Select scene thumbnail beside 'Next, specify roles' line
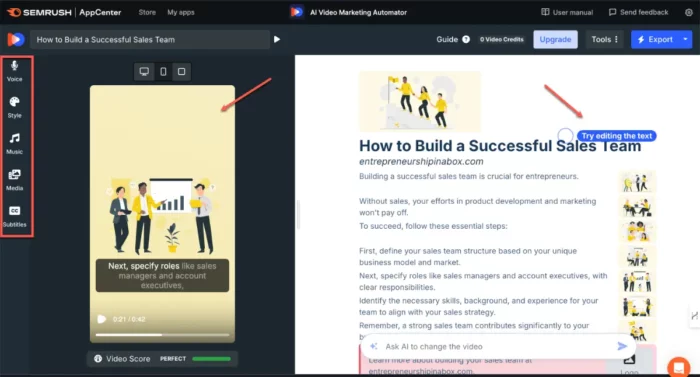 (x=637, y=282)
